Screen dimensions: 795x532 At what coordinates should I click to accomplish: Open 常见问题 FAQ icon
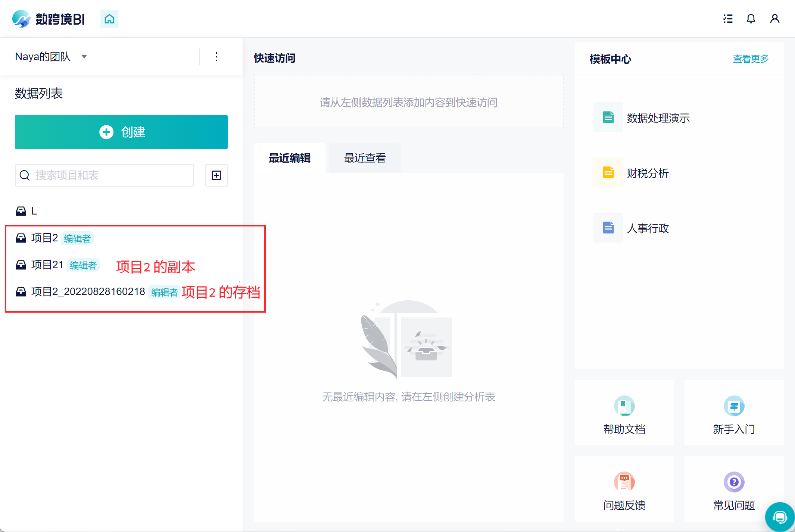tap(734, 482)
